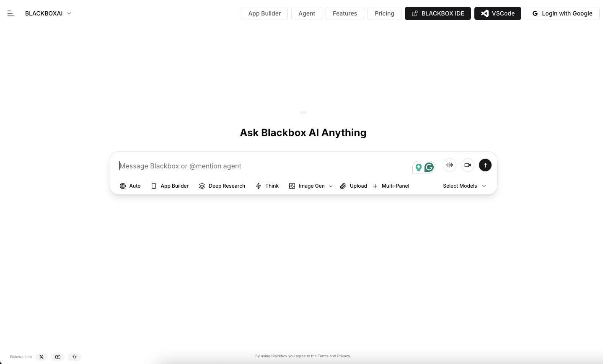Send message with the arrow button

pyautogui.click(x=485, y=165)
